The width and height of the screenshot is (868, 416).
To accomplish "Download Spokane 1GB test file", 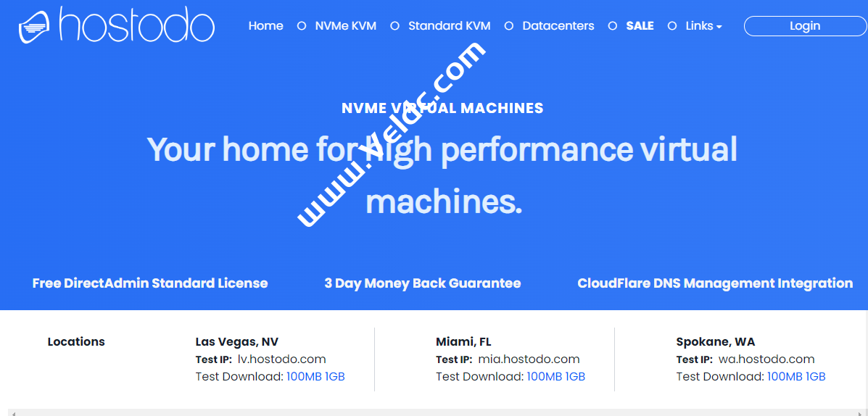I will click(815, 377).
